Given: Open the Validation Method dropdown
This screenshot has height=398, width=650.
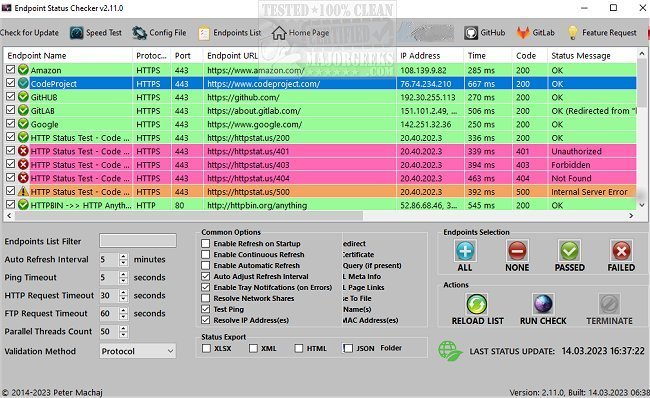Looking at the screenshot, I should pos(138,351).
